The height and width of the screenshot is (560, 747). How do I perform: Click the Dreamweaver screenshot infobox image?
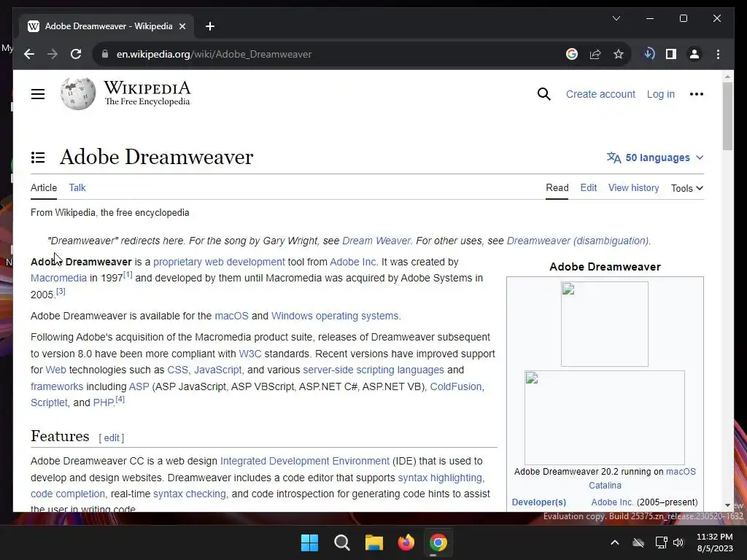point(605,418)
